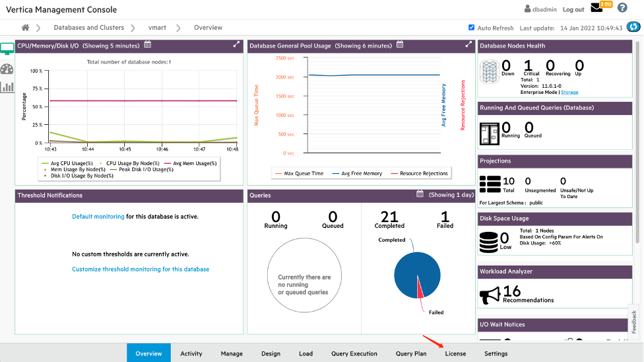Click the Projections table icon

tap(490, 184)
